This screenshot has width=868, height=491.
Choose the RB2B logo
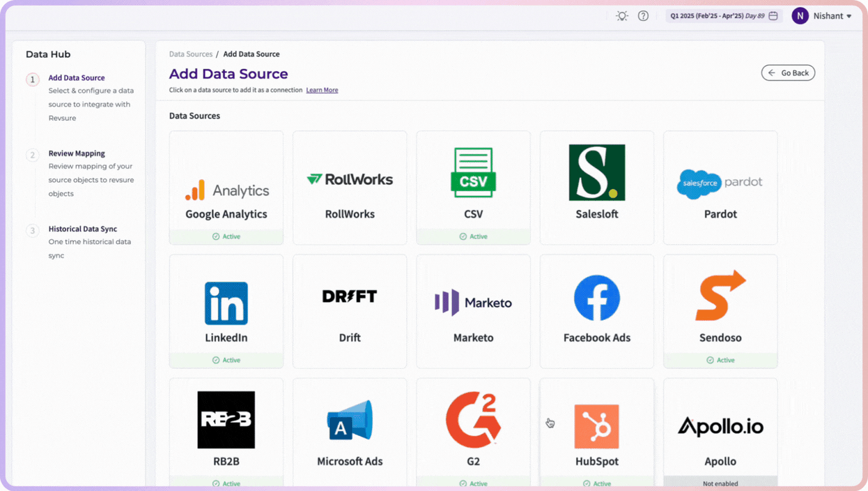[226, 420]
